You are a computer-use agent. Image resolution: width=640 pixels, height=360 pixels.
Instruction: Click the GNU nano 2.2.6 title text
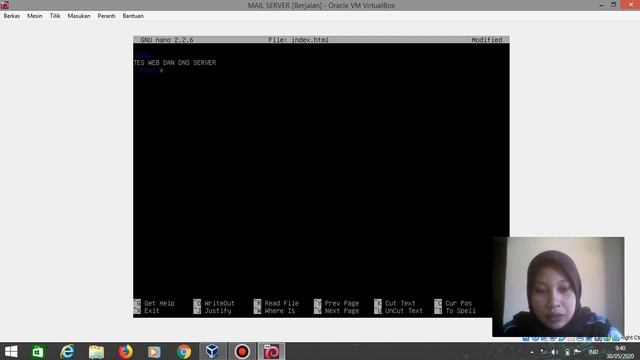coord(167,40)
